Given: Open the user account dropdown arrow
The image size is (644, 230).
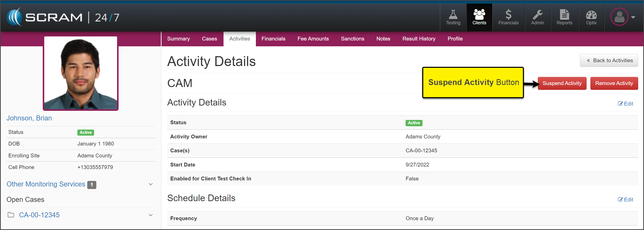Looking at the screenshot, I should [633, 17].
